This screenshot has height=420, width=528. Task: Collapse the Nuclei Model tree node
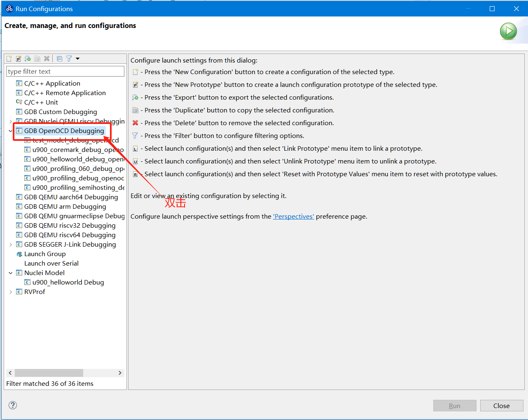coord(11,273)
